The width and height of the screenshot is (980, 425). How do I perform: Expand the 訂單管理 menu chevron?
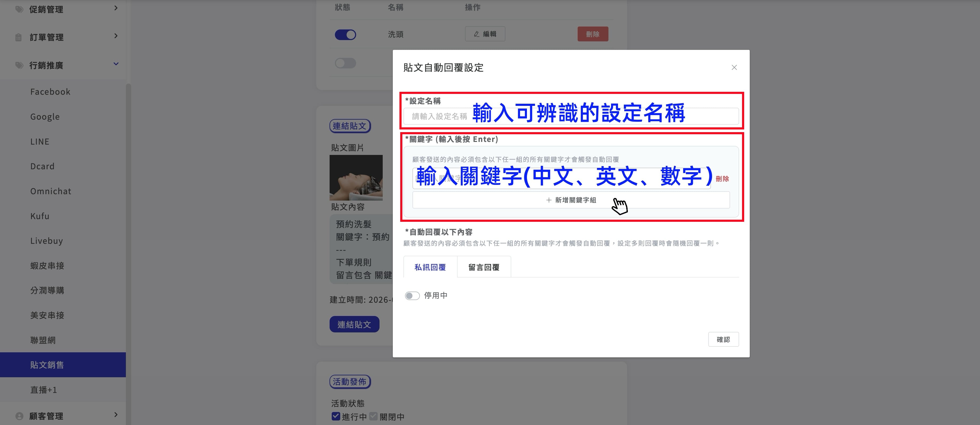(116, 36)
